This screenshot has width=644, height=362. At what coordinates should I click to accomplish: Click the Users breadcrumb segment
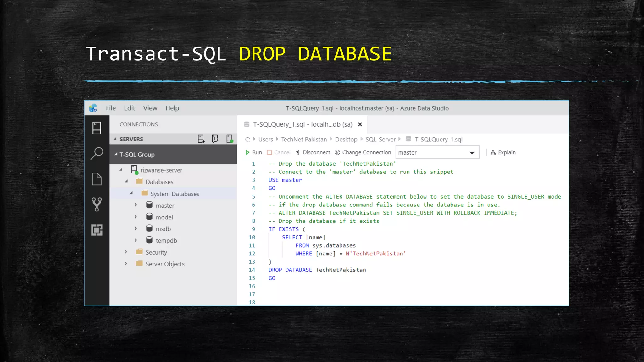[266, 139]
